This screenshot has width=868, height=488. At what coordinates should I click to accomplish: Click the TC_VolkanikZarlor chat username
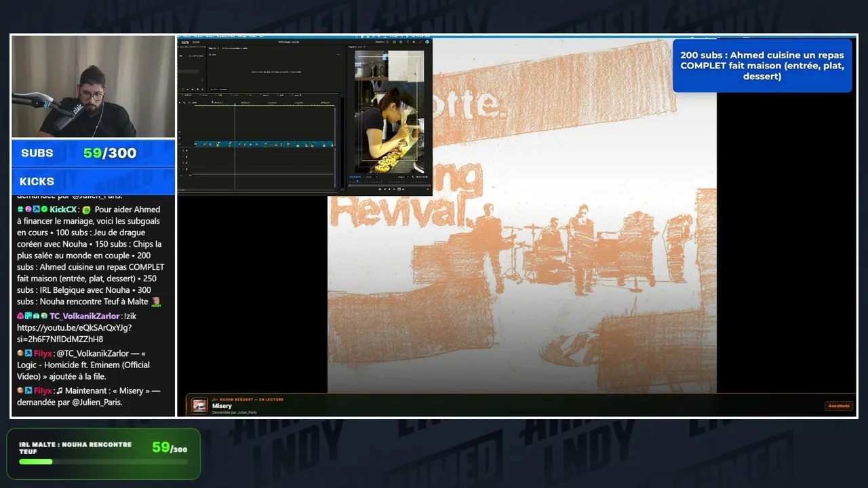[x=85, y=316]
